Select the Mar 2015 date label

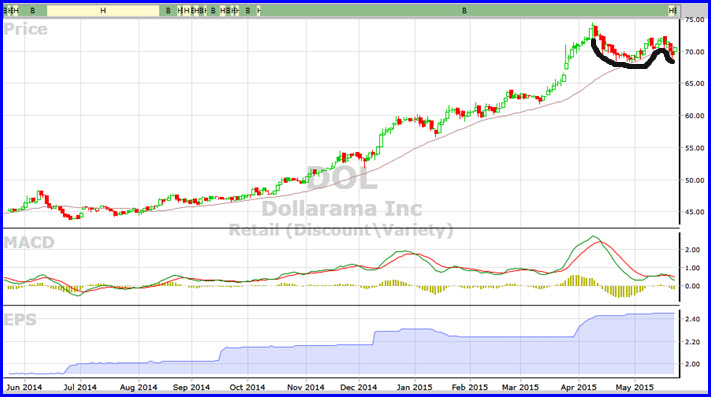click(520, 387)
